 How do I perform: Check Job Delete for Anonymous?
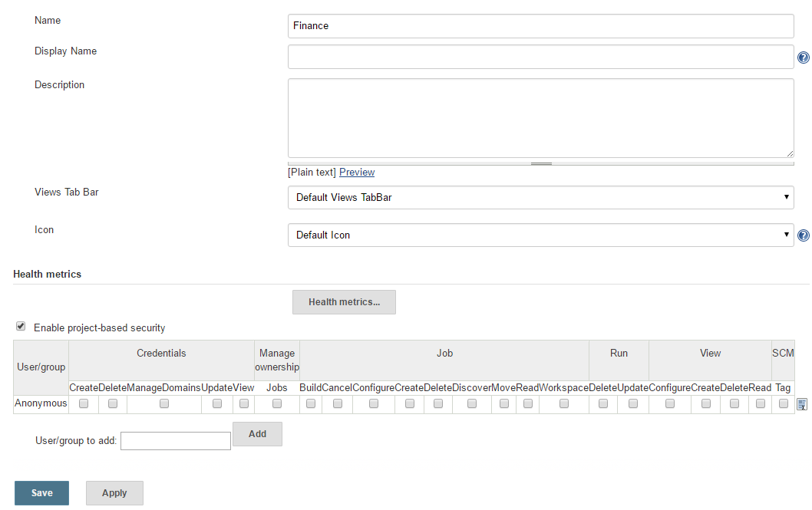pos(438,403)
